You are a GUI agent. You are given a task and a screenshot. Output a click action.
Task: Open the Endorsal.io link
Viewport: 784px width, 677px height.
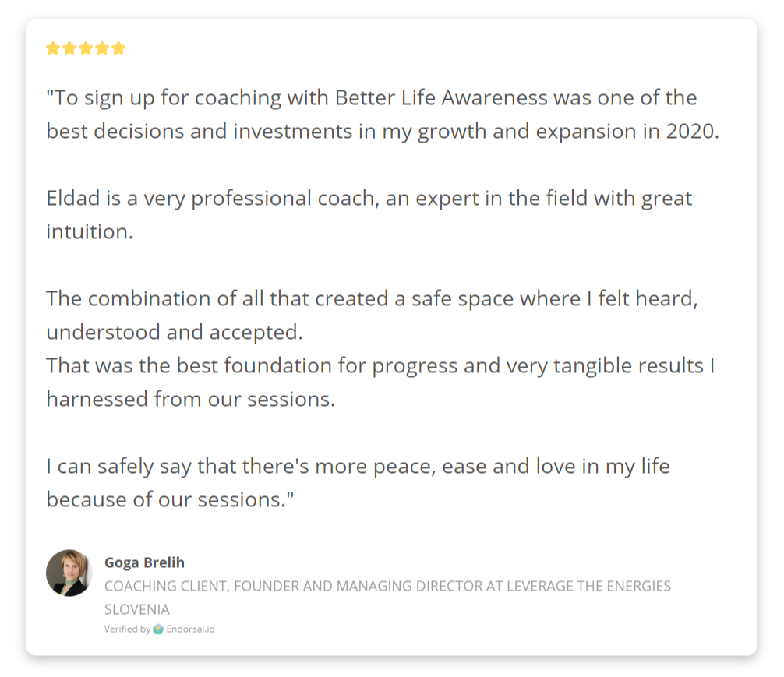pyautogui.click(x=190, y=629)
